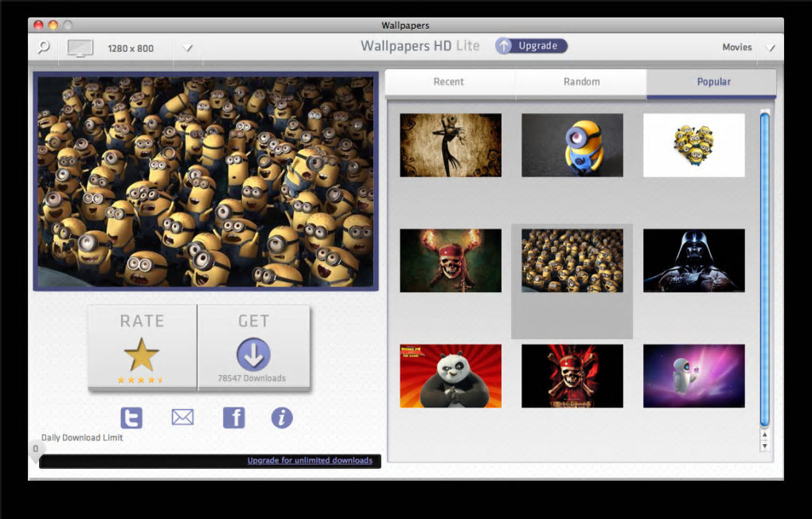Click the Daily Download Limit progress bar
Viewport: 812px width, 519px height.
coord(210,461)
